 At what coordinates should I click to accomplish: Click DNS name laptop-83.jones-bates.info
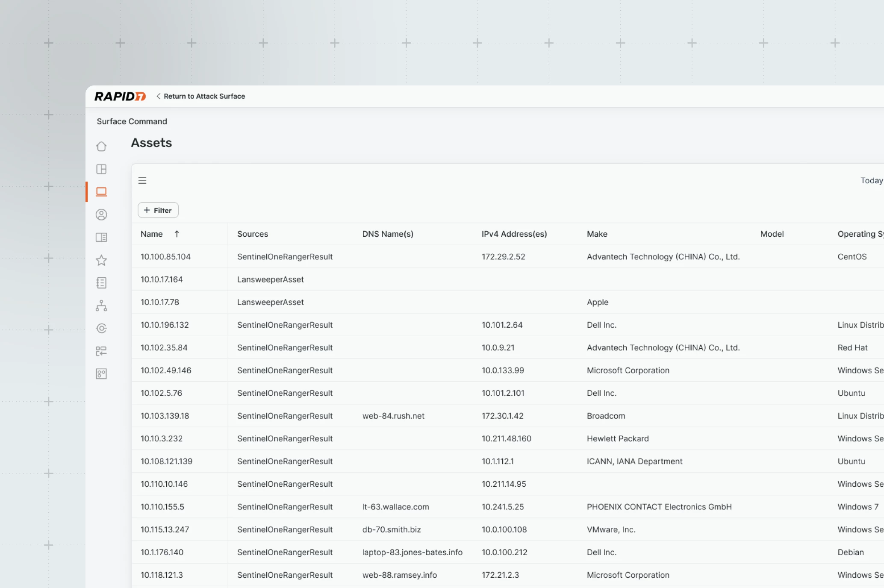point(412,552)
